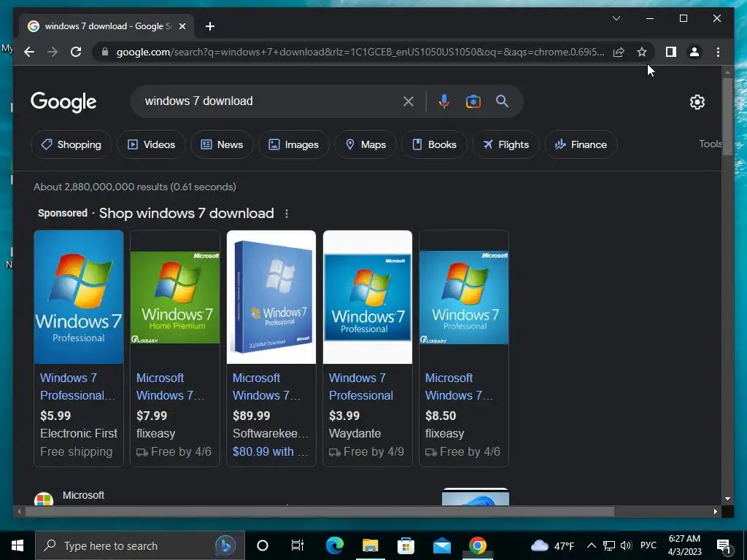Open the $8.50 flixeasy Windows 7 thumbnail
The width and height of the screenshot is (747, 560).
coord(463,297)
